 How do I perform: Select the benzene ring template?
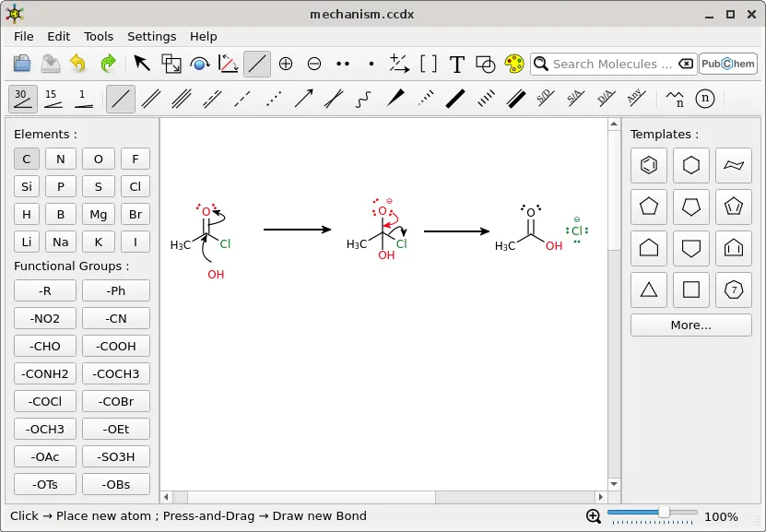649,165
